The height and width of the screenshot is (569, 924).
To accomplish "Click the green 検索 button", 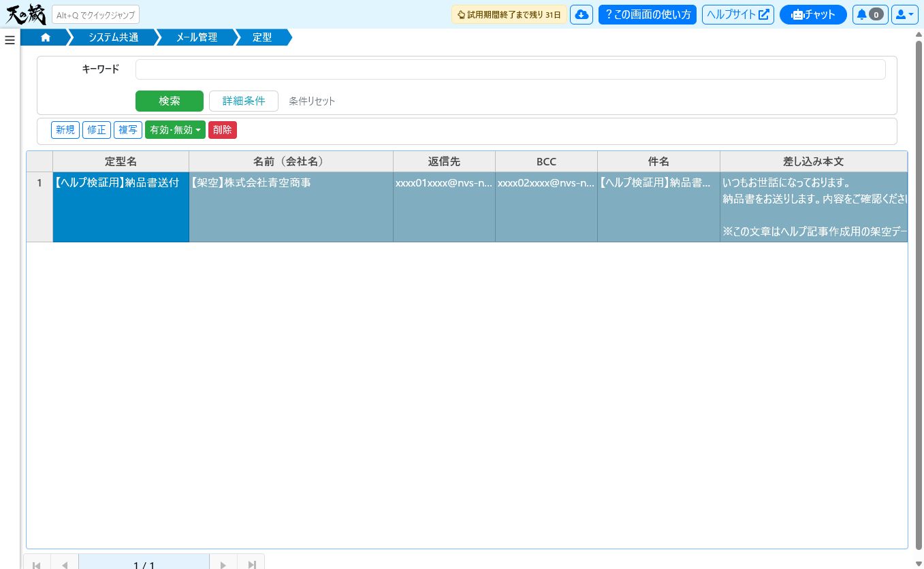I will 170,101.
